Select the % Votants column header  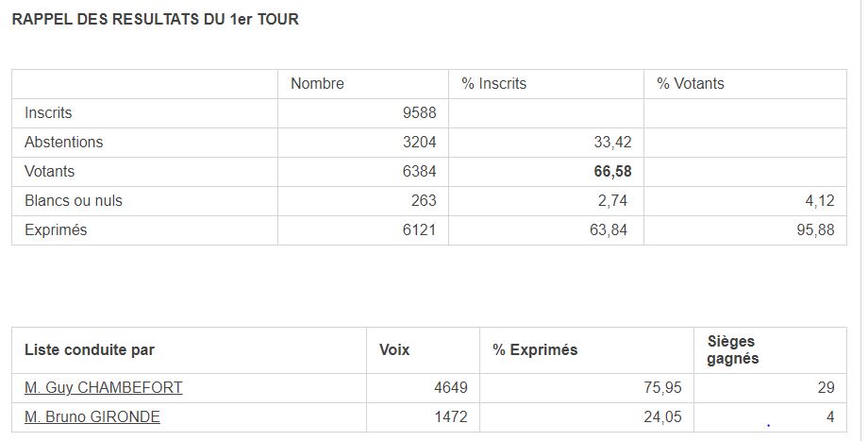pos(691,83)
